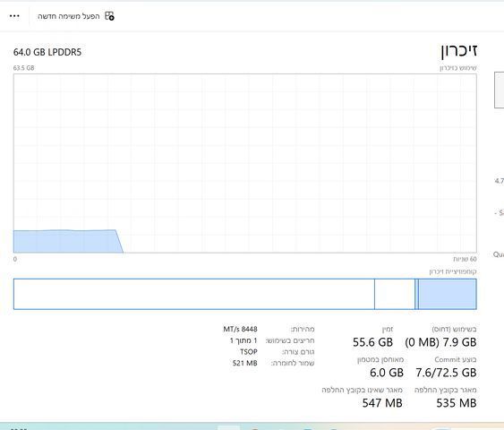
Task: Click the 'מאוחסן במטמון' label
Action: point(380,359)
